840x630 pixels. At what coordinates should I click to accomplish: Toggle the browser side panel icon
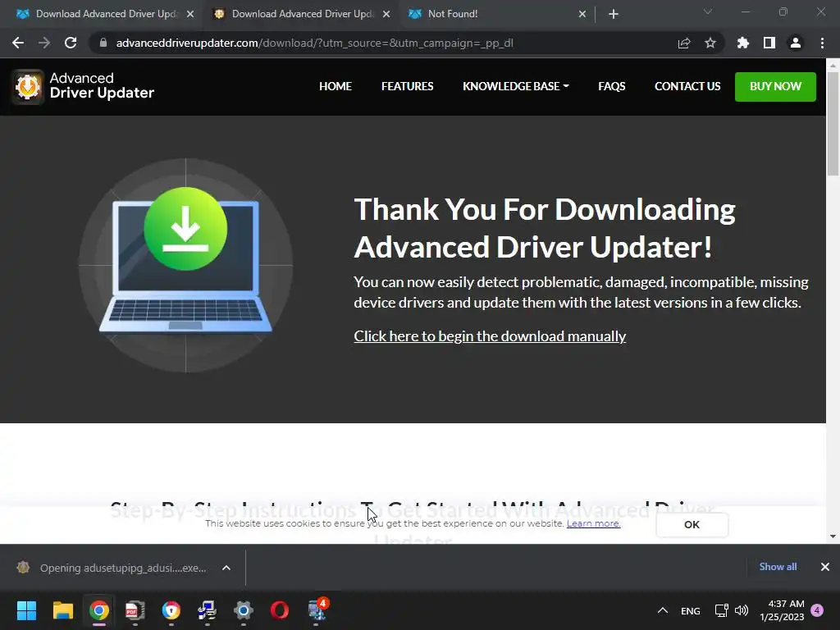pyautogui.click(x=769, y=43)
